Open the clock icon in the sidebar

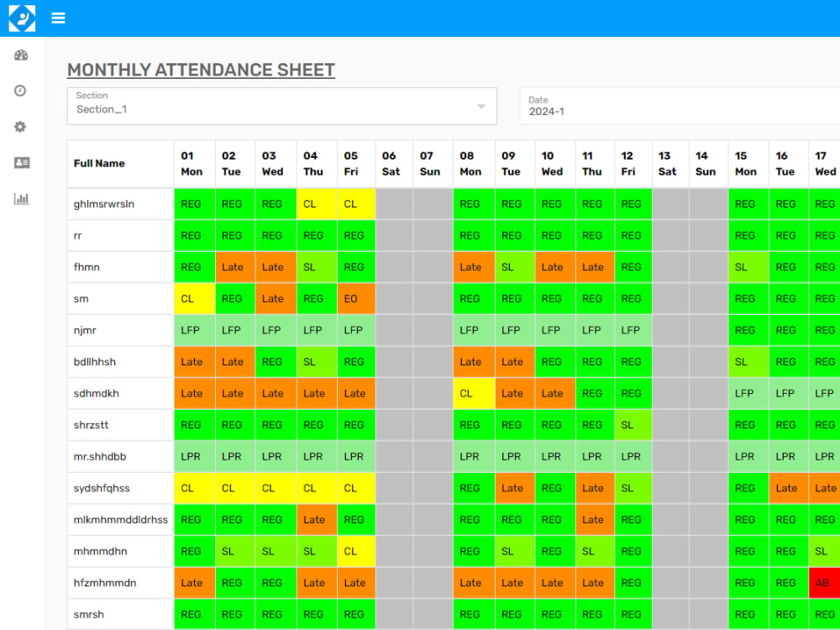pyautogui.click(x=20, y=91)
